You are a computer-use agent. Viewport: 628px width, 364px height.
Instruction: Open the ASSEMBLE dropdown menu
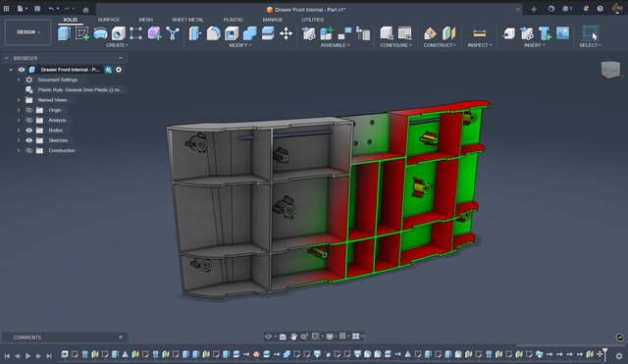[335, 45]
